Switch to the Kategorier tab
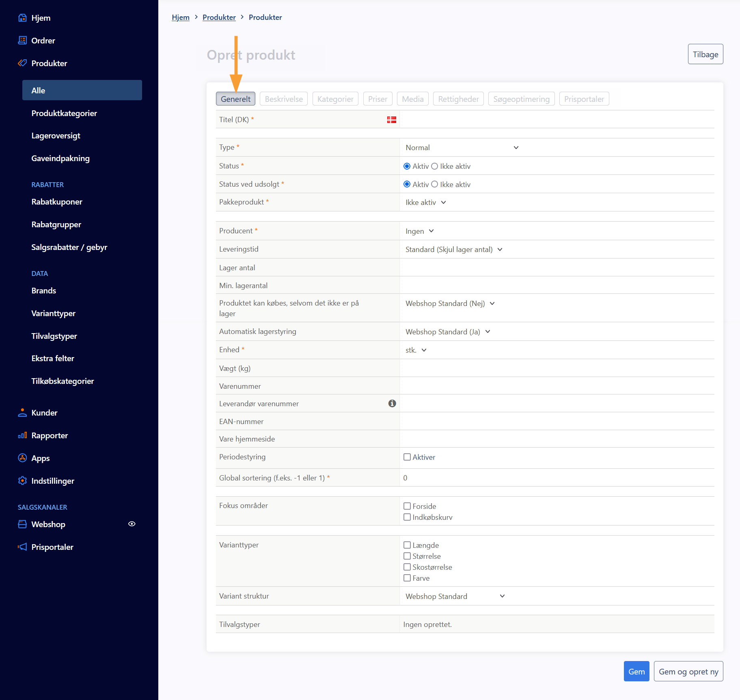The image size is (740, 700). [335, 99]
